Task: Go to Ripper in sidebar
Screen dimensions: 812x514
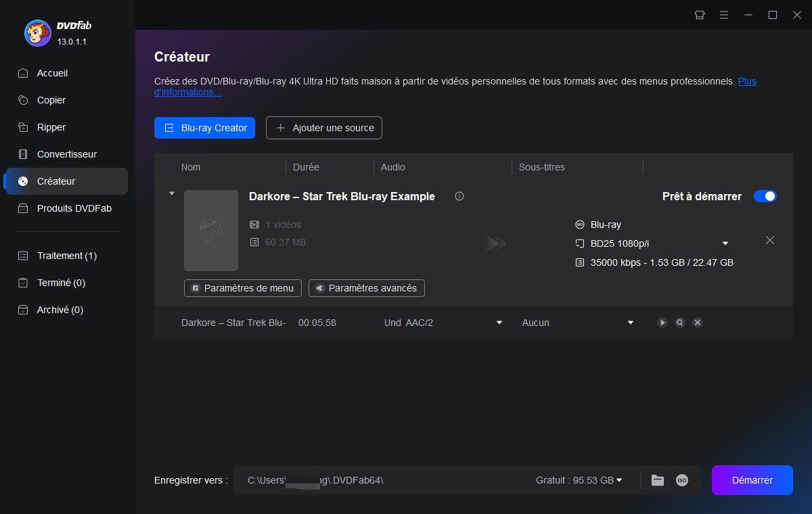Action: (x=51, y=127)
